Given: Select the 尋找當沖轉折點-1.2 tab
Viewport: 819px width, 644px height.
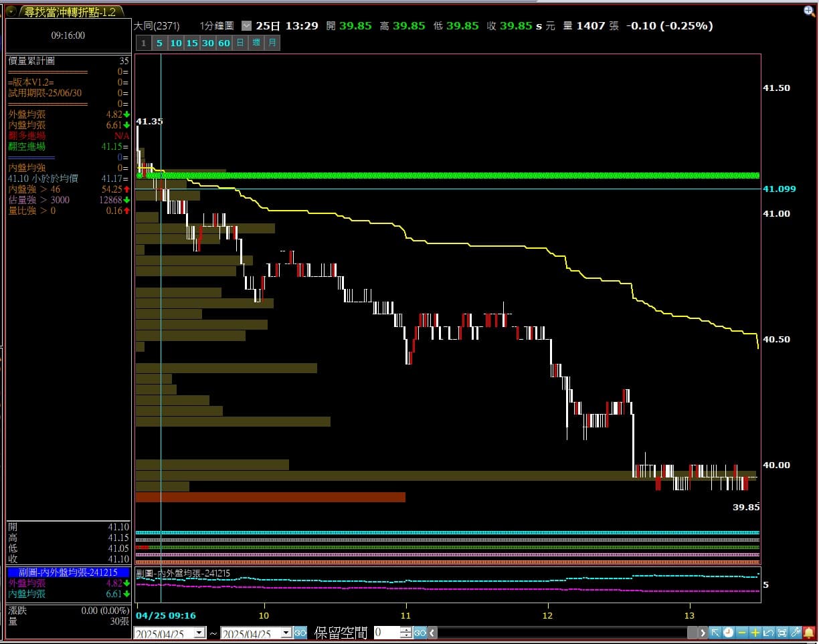Looking at the screenshot, I should coord(70,12).
